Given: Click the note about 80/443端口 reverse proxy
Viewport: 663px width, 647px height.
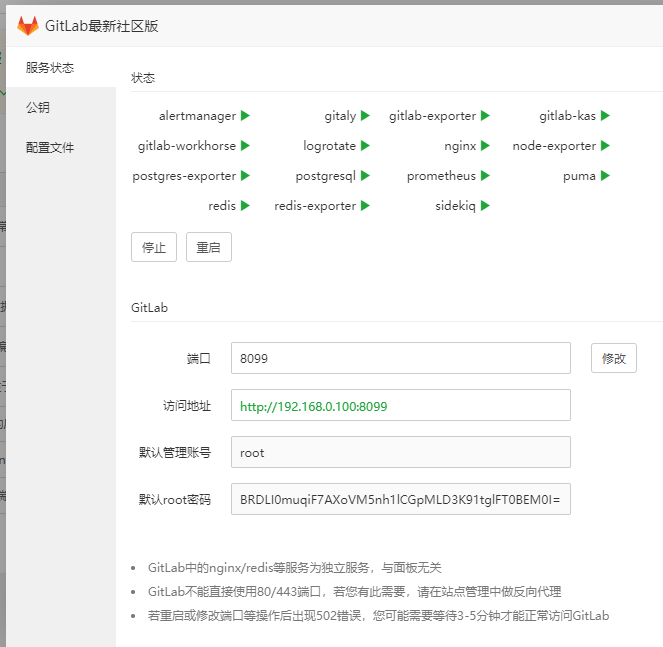Looking at the screenshot, I should (354, 592).
